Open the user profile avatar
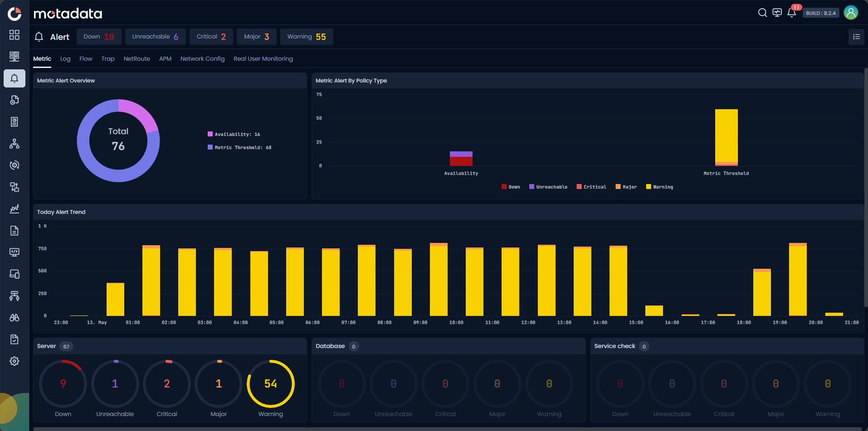Screen dimensions: 868x431 click(x=851, y=13)
